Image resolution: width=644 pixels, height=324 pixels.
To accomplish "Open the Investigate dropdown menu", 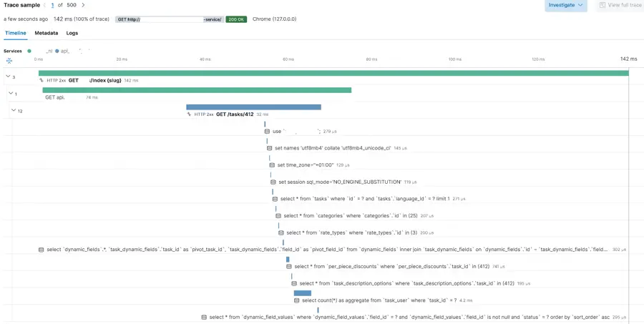I will coord(565,6).
